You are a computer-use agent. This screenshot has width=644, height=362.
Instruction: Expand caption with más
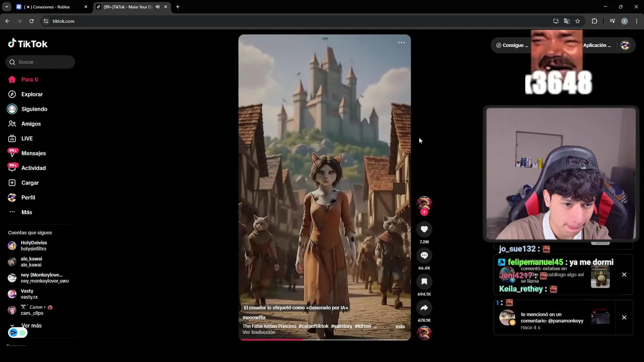pyautogui.click(x=400, y=326)
